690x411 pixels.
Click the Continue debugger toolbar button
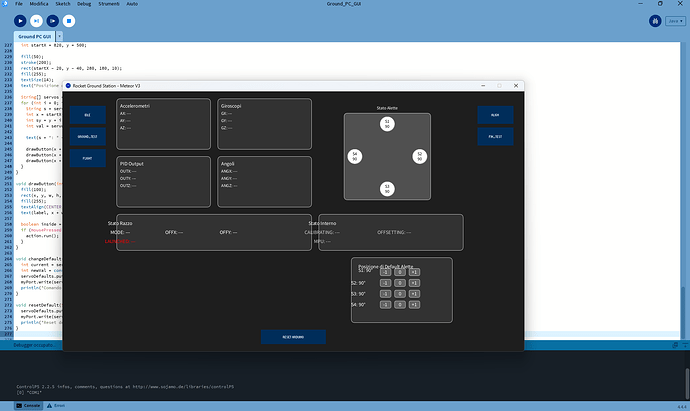52,21
